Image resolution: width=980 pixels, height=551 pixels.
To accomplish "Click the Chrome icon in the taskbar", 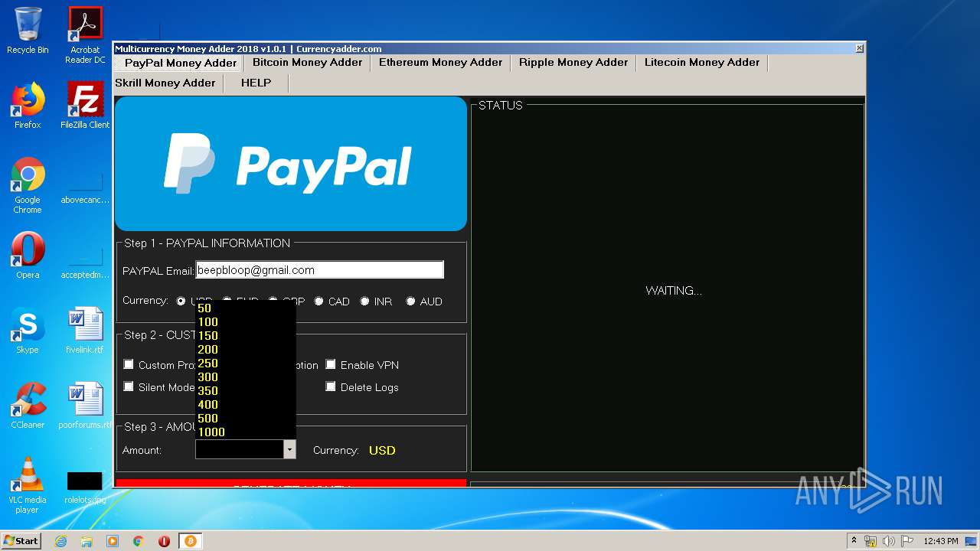I will tap(139, 541).
